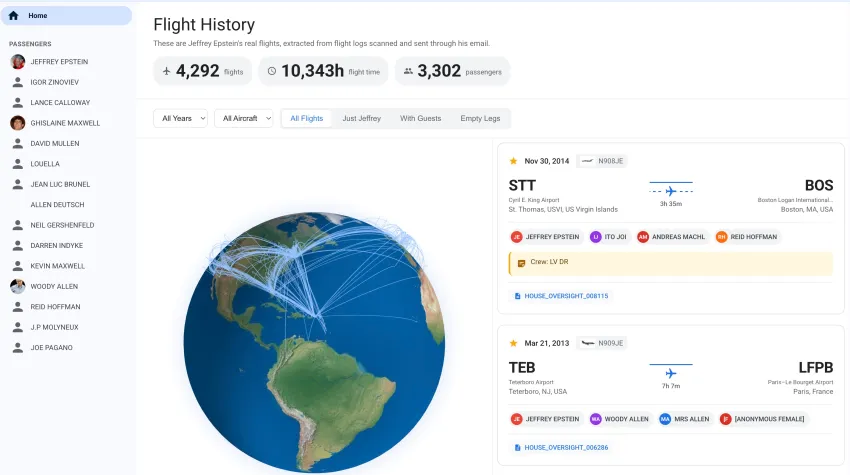The height and width of the screenshot is (475, 850).
Task: Click the clock icon next to flight time
Action: click(x=271, y=71)
